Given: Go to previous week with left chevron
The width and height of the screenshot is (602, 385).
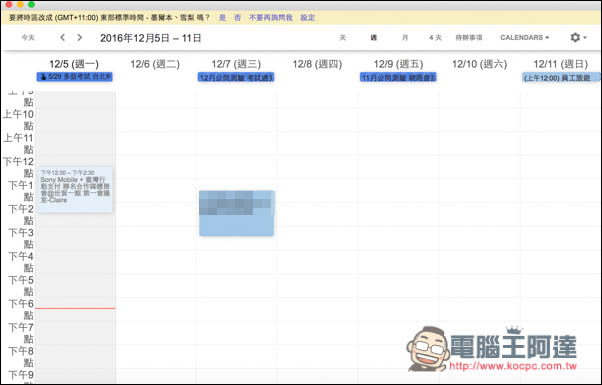Looking at the screenshot, I should (x=63, y=37).
